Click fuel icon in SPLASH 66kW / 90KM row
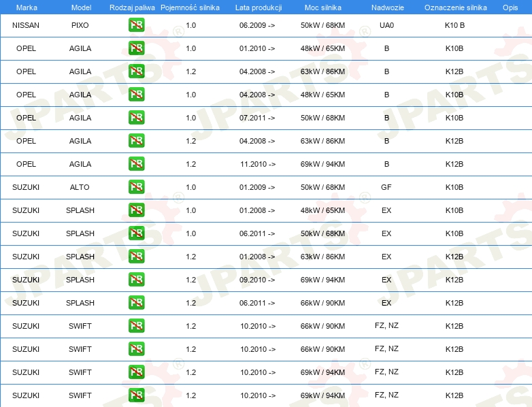Image resolution: width=532 pixels, height=407 pixels. 136,303
